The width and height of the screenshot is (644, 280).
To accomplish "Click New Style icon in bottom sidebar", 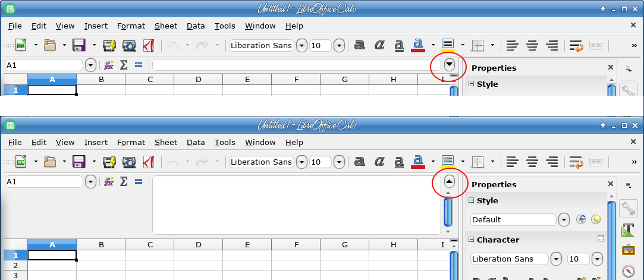I will point(596,219).
